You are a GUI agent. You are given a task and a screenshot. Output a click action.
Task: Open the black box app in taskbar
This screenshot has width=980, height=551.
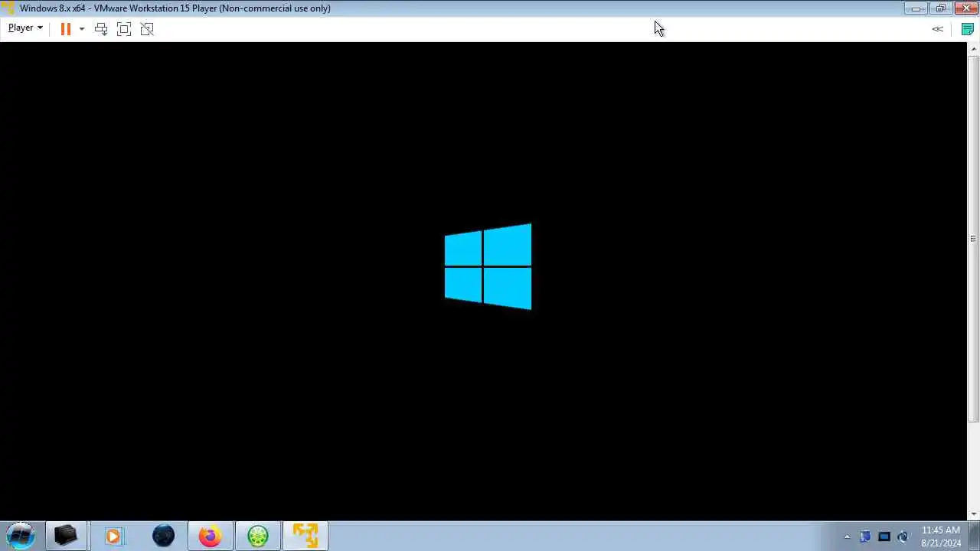(x=66, y=536)
